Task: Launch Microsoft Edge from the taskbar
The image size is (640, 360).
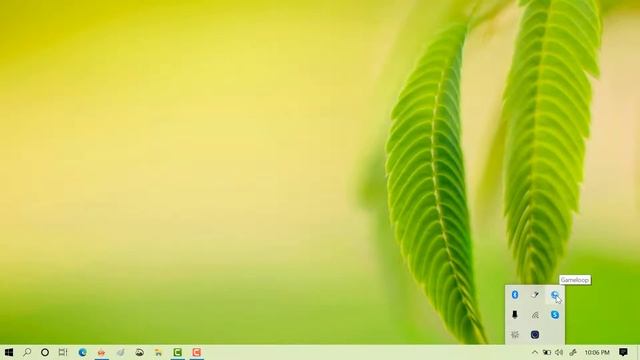Action: point(82,352)
